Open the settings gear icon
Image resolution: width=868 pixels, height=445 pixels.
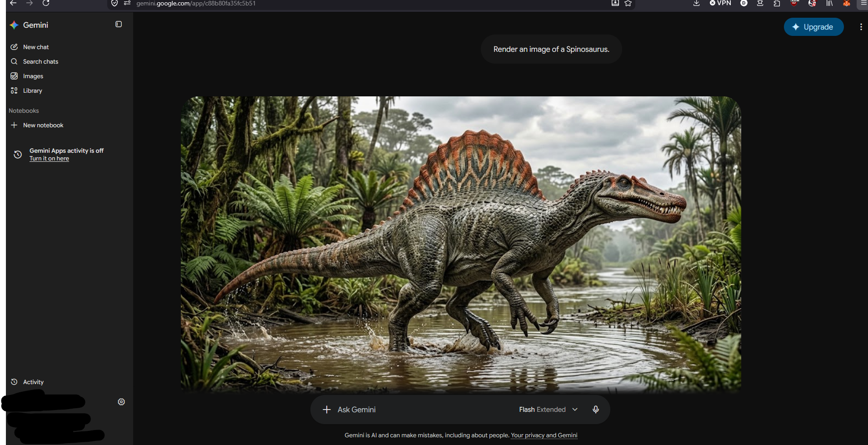click(x=121, y=402)
